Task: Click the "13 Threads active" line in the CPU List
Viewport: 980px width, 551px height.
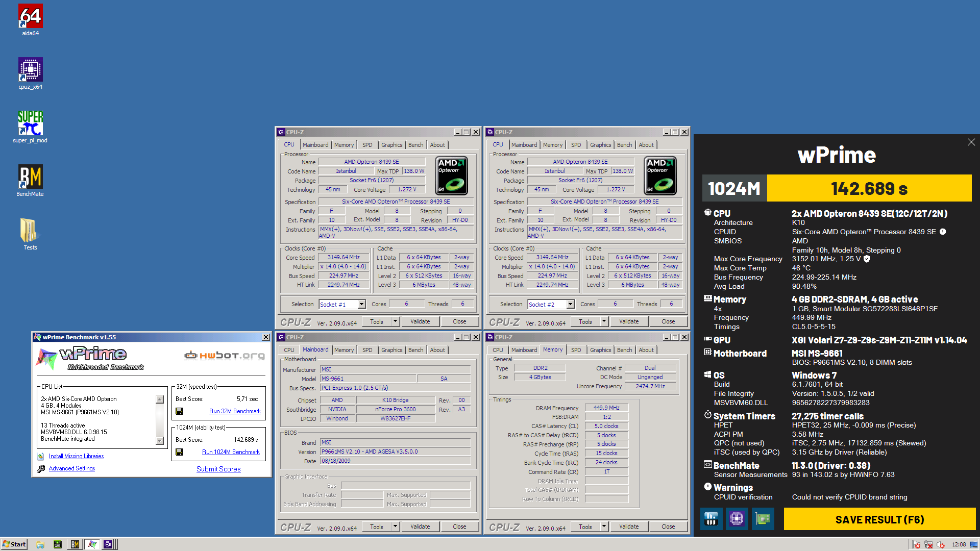Action: pos(63,425)
